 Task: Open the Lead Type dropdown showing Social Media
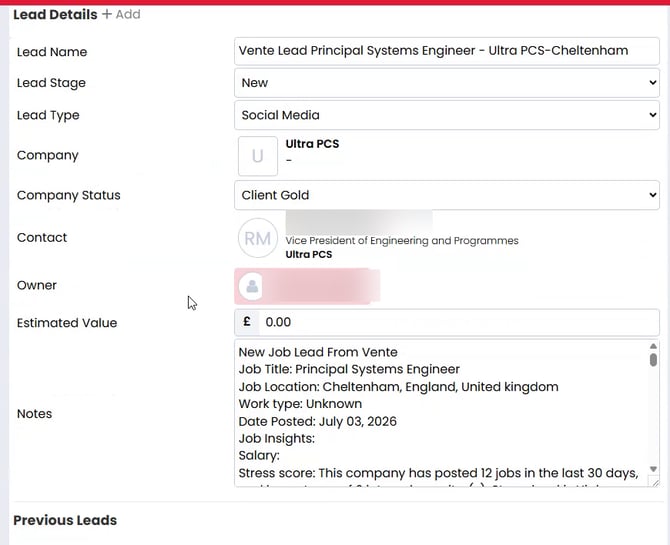[x=447, y=115]
